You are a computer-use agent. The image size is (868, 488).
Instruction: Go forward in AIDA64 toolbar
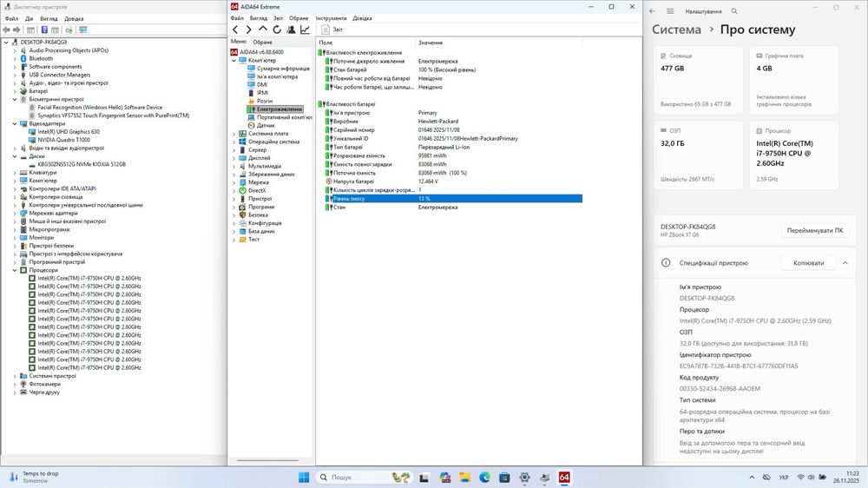[x=248, y=30]
